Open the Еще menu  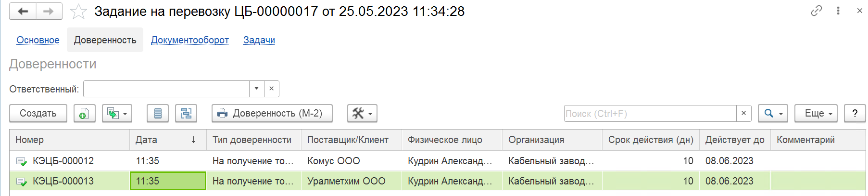(816, 114)
